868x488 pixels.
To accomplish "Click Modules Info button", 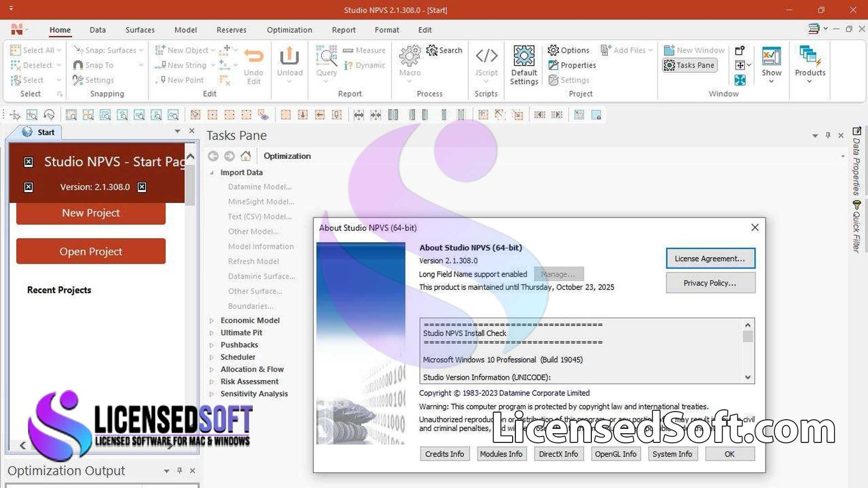I will click(501, 454).
